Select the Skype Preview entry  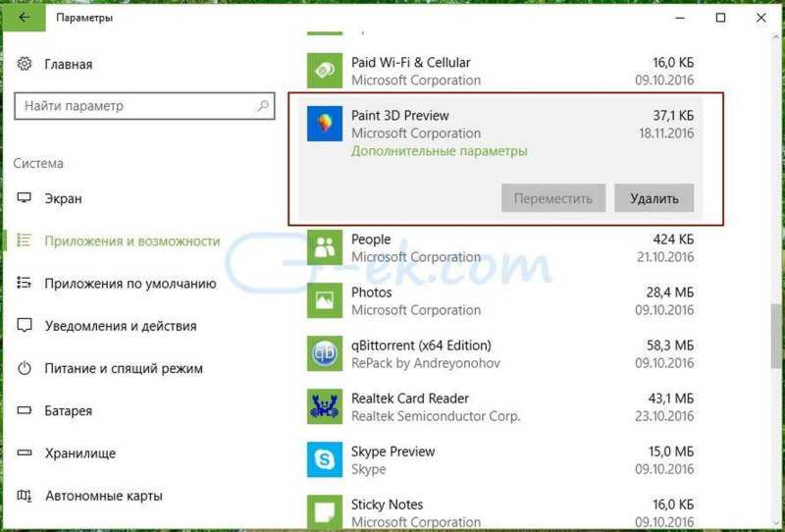(500, 460)
